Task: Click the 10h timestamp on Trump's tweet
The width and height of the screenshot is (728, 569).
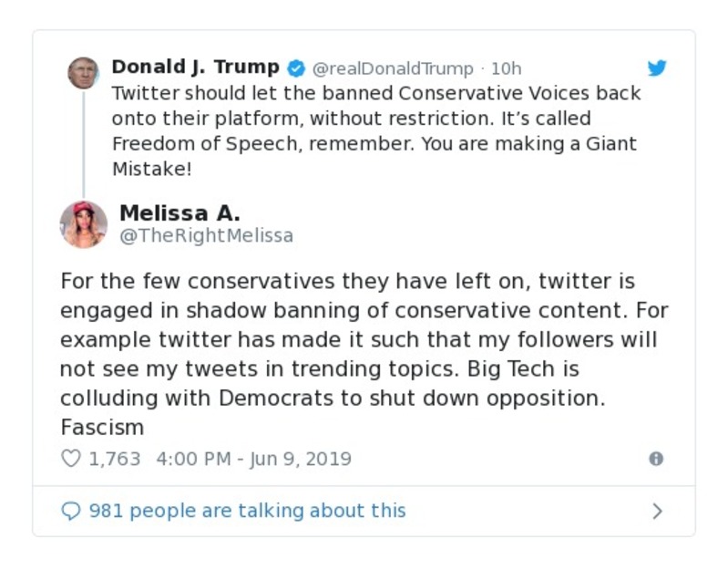Action: 507,68
